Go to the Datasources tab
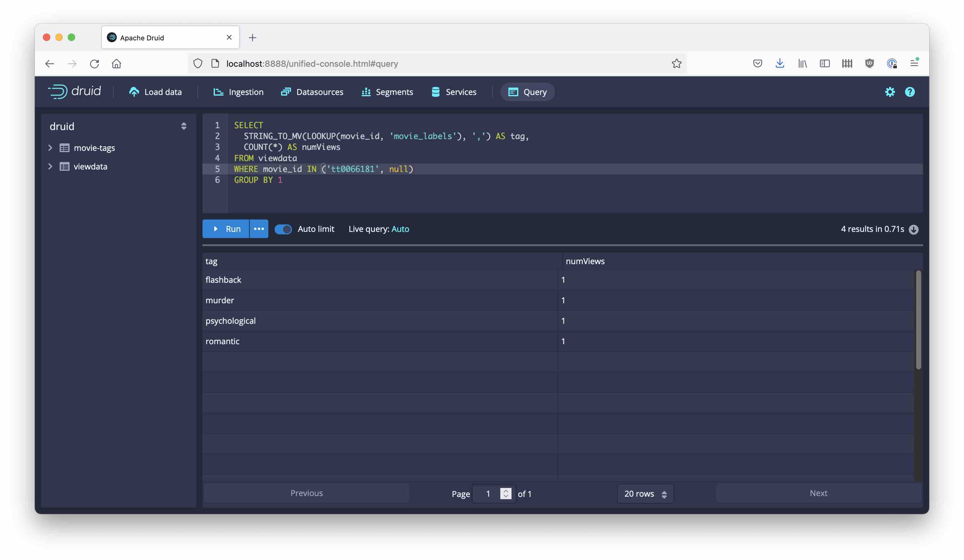The width and height of the screenshot is (964, 560). [312, 92]
